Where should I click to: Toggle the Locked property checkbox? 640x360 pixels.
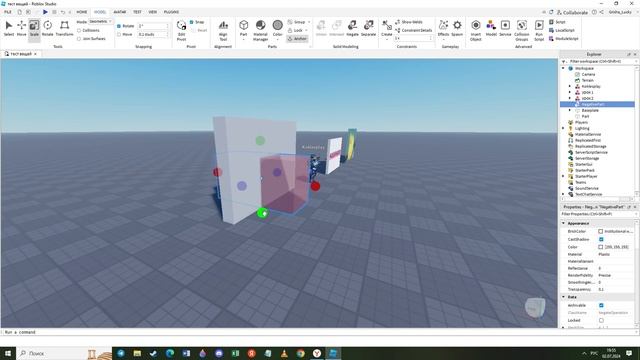601,320
